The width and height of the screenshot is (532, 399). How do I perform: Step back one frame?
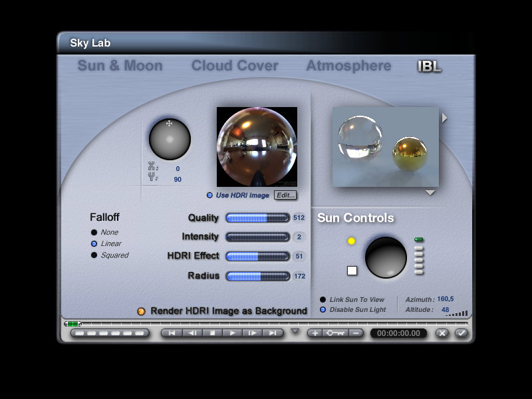[192, 333]
